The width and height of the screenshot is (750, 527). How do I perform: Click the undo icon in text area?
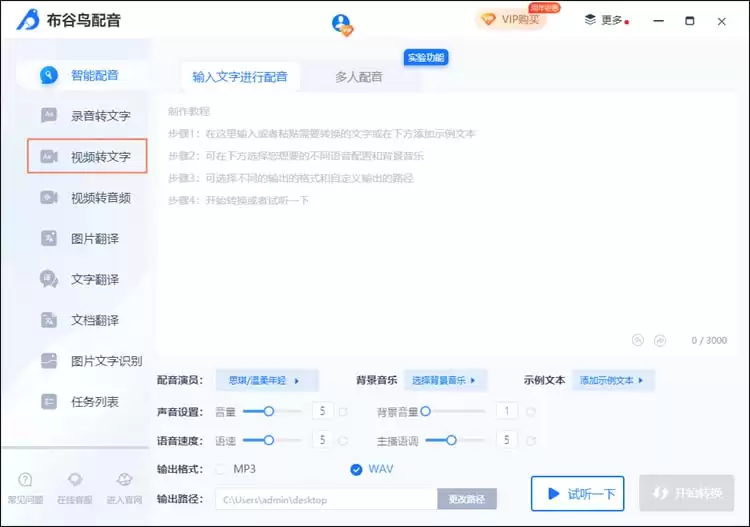(638, 340)
